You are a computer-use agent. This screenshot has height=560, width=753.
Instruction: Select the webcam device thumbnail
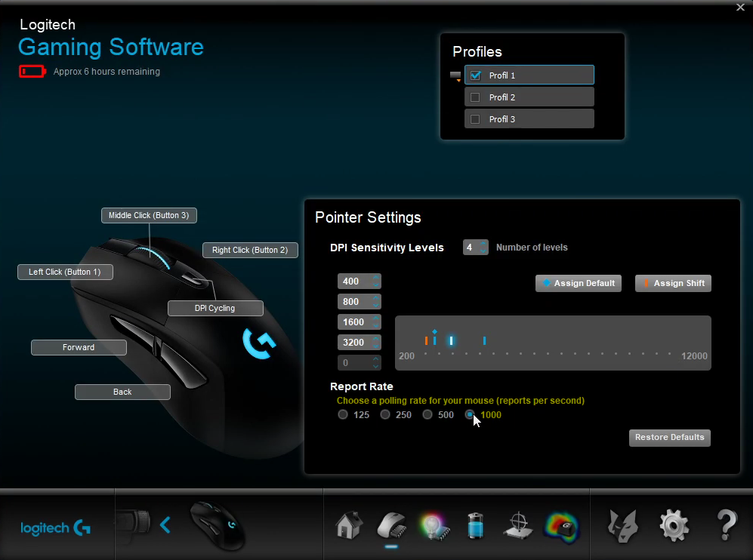coord(134,524)
